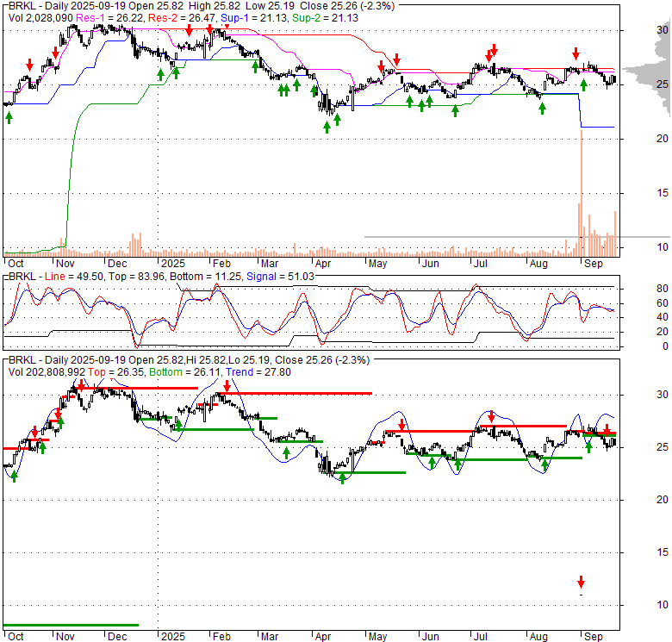The height and width of the screenshot is (642, 672).
Task: Click the green arrow under the first October candle, top chart
Action: [x=9, y=118]
